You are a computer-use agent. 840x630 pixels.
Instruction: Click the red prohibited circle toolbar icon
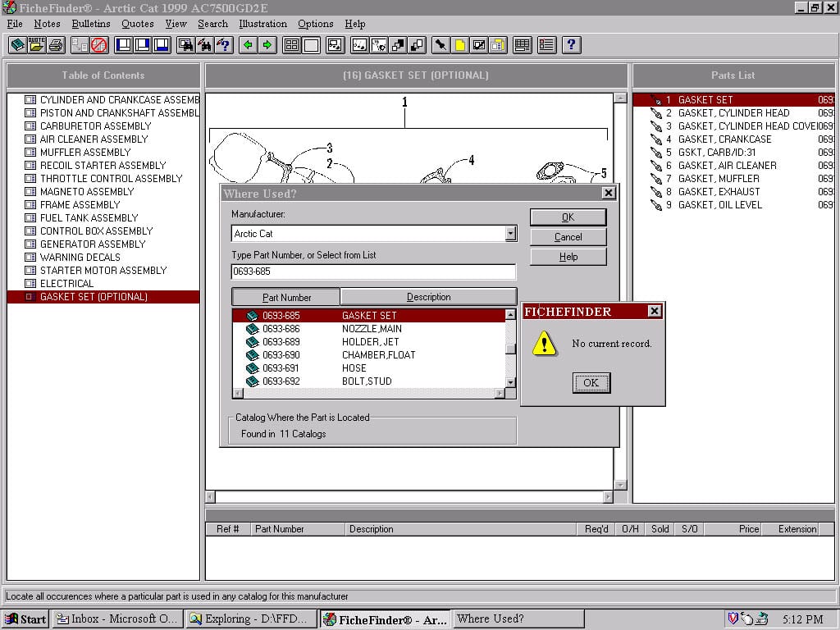(x=99, y=45)
